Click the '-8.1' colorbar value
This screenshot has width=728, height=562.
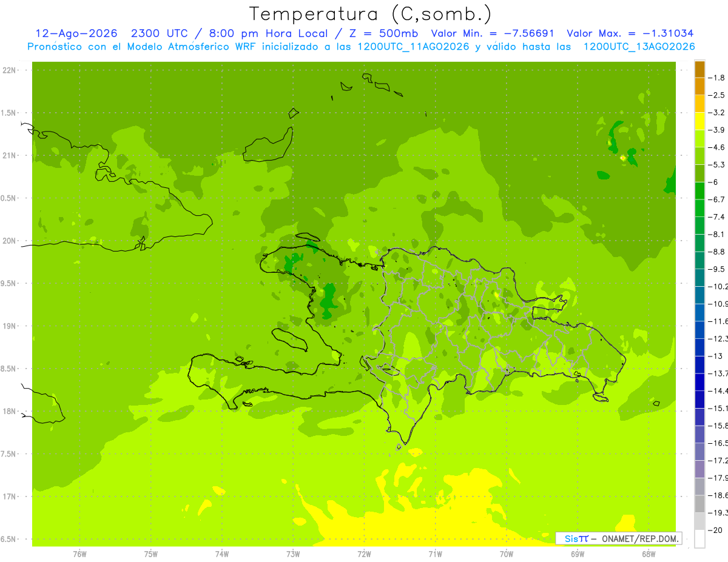click(718, 234)
